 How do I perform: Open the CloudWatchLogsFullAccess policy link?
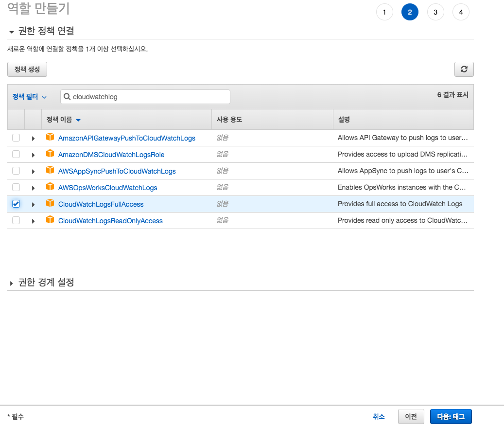point(101,204)
